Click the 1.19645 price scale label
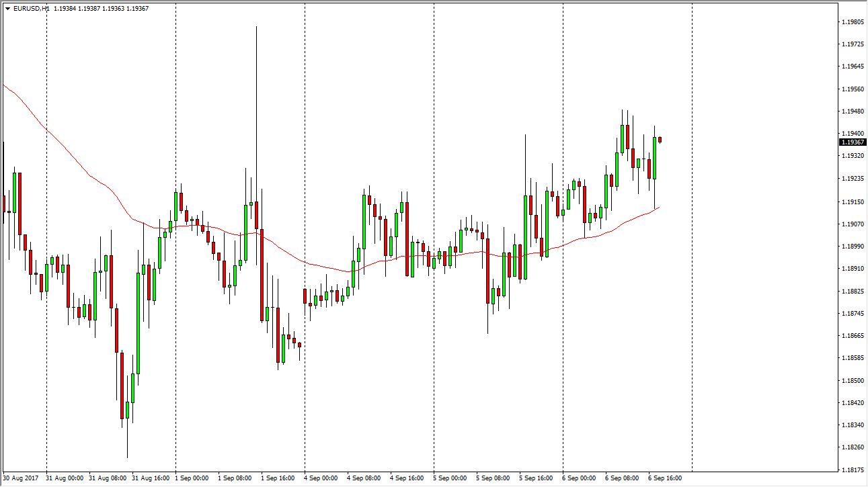 pos(853,67)
